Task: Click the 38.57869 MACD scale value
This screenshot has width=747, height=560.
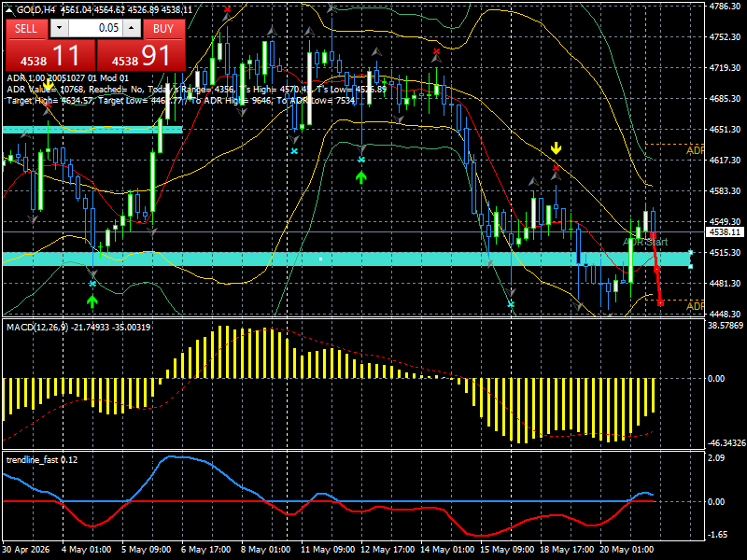Action: [726, 326]
